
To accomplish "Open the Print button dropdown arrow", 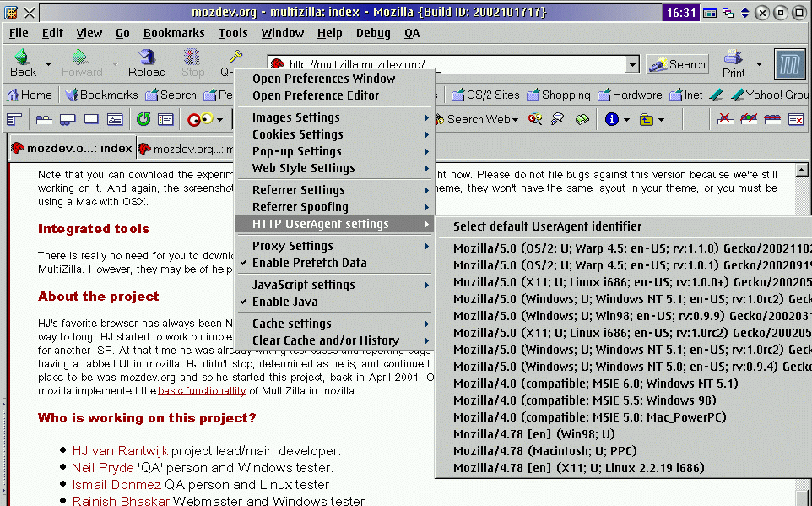I will pyautogui.click(x=759, y=63).
